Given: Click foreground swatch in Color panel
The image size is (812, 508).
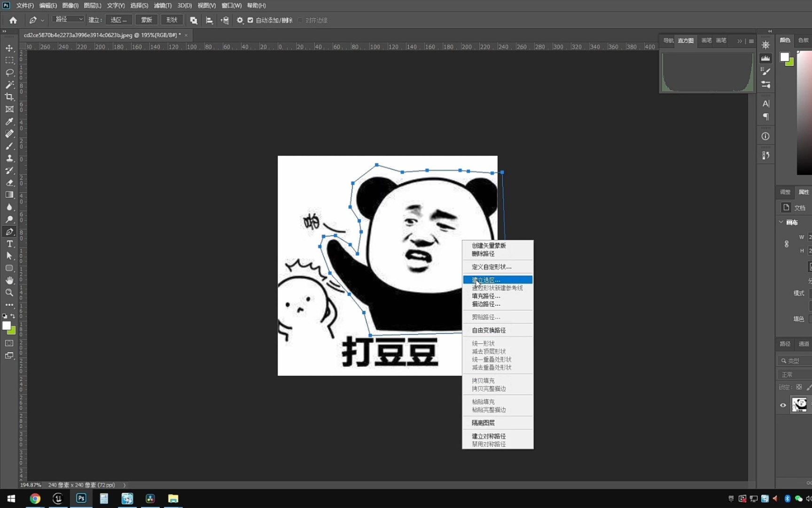Looking at the screenshot, I should pos(784,57).
